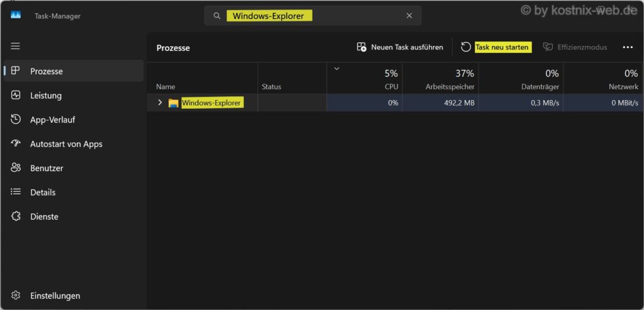Click the Dienste puzzle icon

tap(16, 216)
